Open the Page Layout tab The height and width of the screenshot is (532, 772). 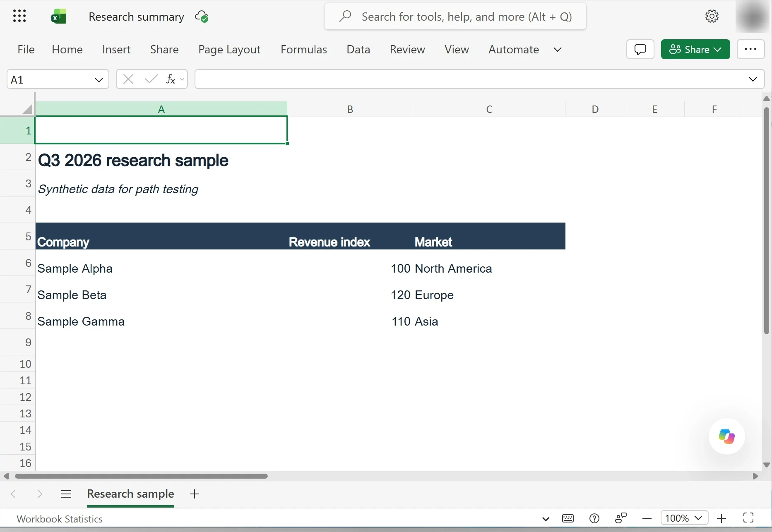point(229,49)
